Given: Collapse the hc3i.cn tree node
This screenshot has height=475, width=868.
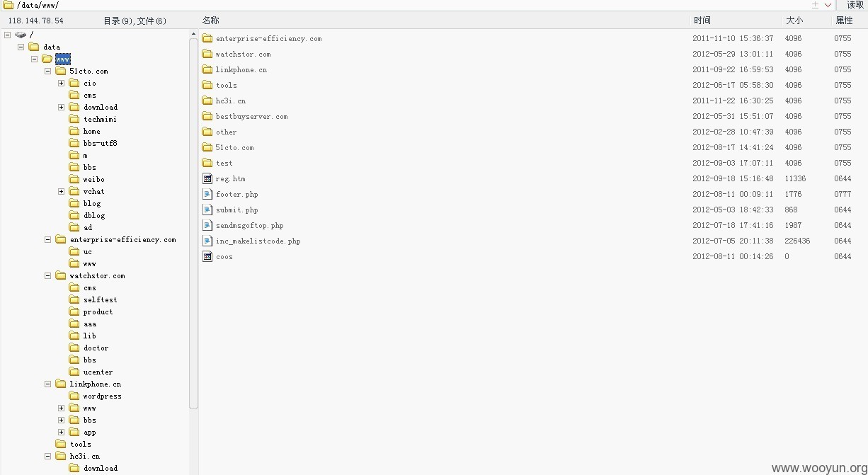Looking at the screenshot, I should click(x=47, y=456).
